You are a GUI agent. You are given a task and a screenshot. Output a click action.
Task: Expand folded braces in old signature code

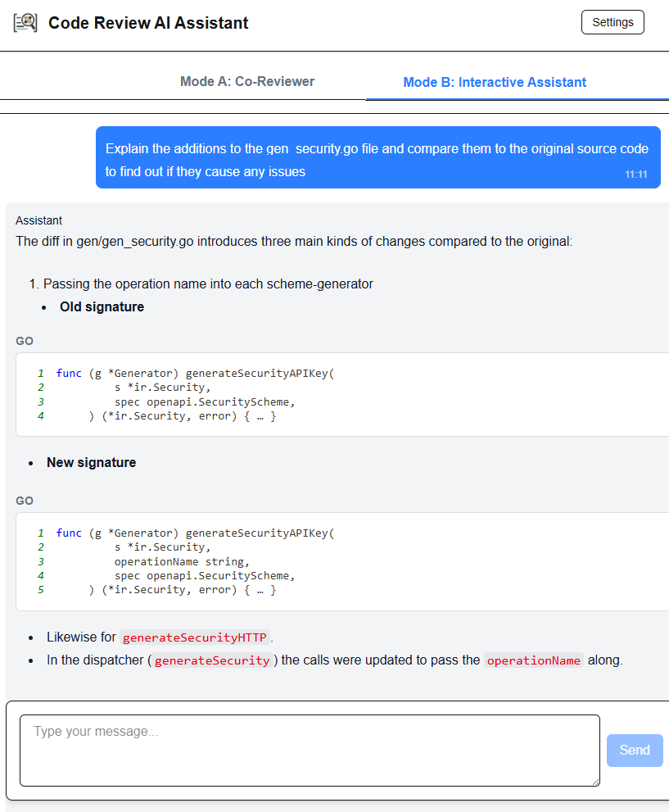click(x=260, y=417)
